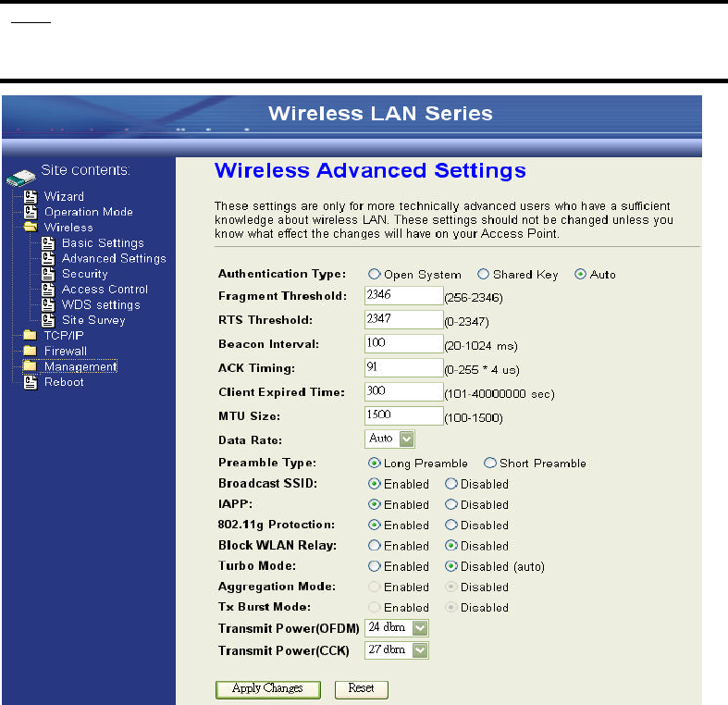Image resolution: width=728 pixels, height=705 pixels.
Task: Click the TCP/IP folder icon
Action: pyautogui.click(x=31, y=335)
